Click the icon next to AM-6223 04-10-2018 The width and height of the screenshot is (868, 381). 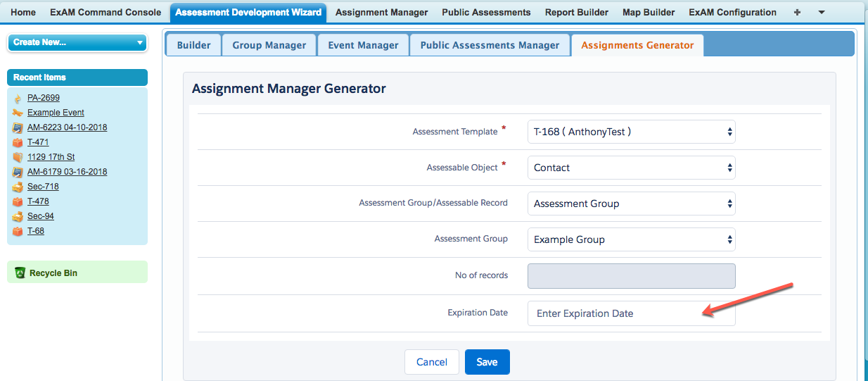[x=18, y=128]
